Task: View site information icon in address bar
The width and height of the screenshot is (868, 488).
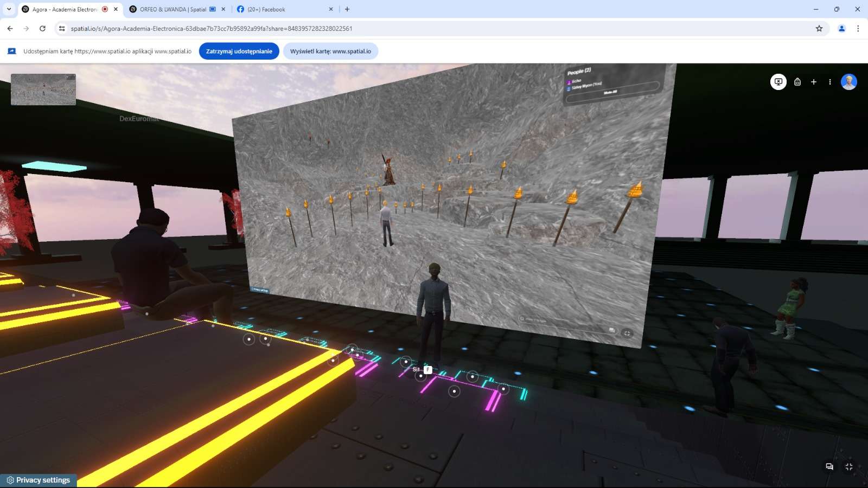Action: (x=62, y=29)
